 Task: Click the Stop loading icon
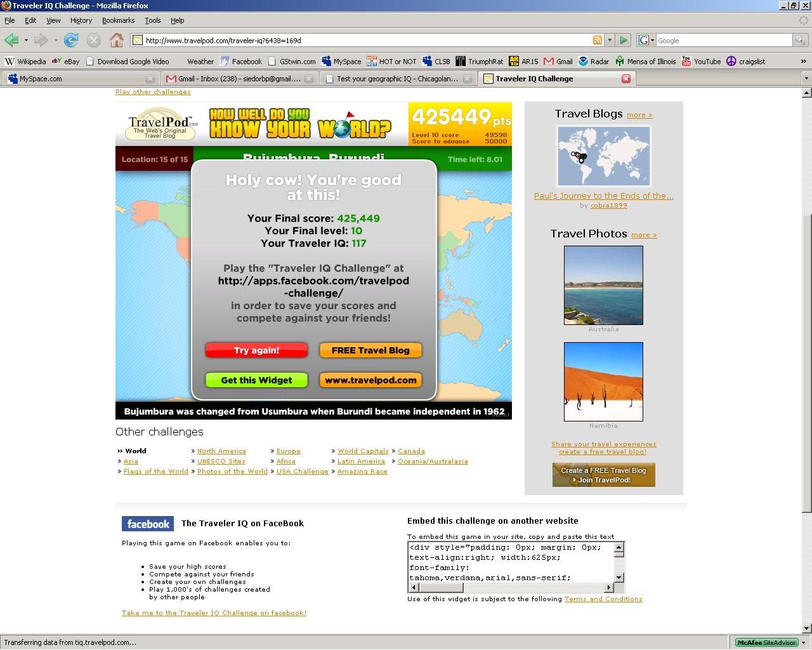coord(94,40)
